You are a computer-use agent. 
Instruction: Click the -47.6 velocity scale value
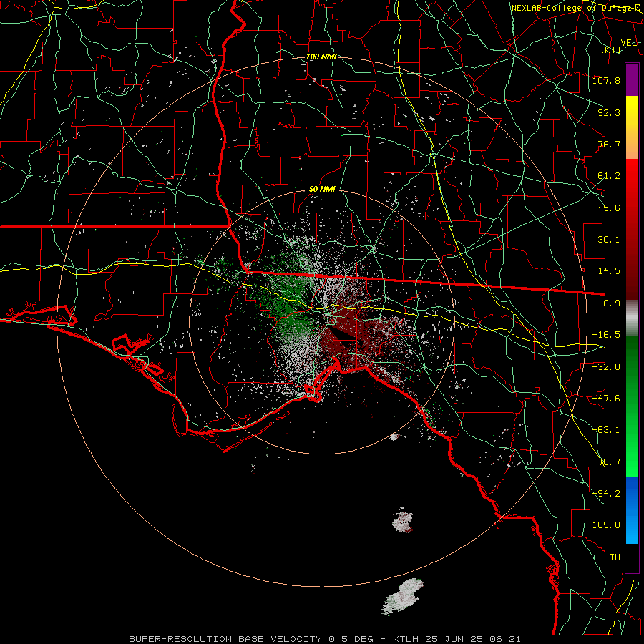point(606,399)
